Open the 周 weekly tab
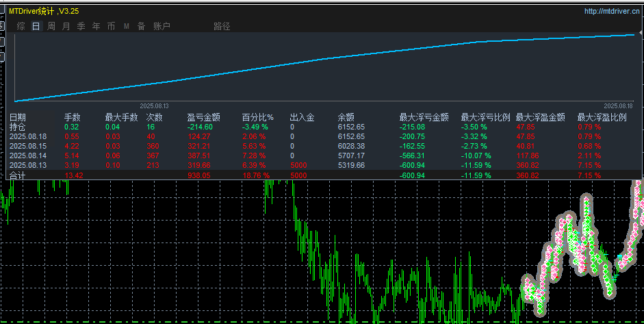This screenshot has height=324, width=644. [x=51, y=26]
